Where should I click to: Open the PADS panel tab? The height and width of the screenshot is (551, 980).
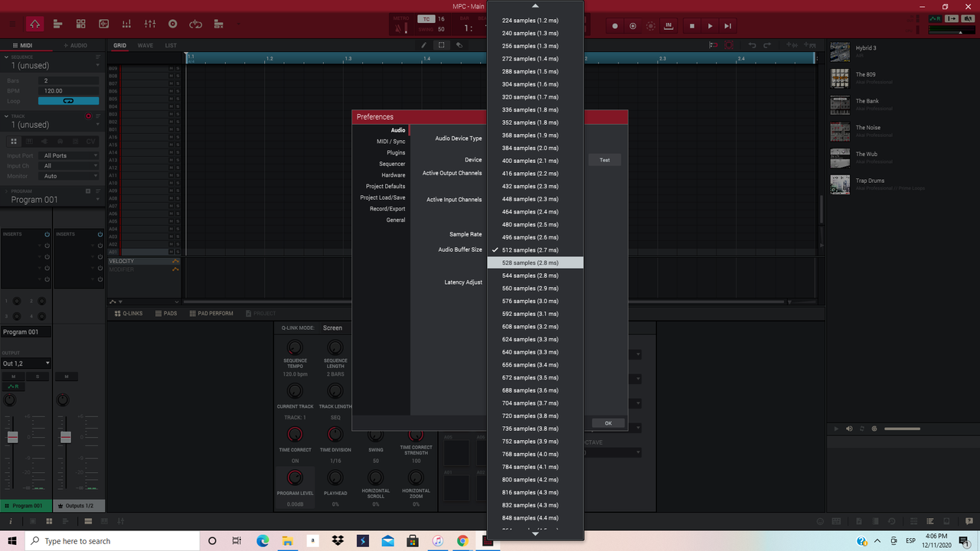[166, 313]
